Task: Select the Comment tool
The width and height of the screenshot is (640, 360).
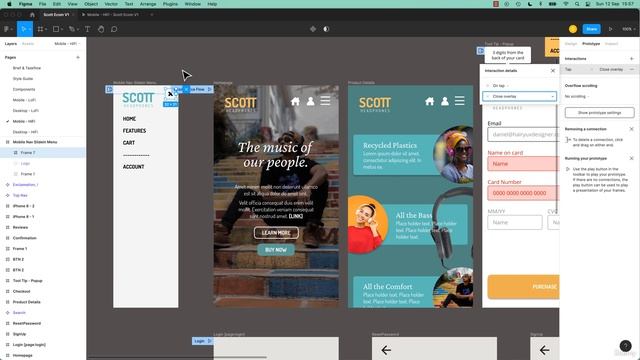Action: click(114, 29)
